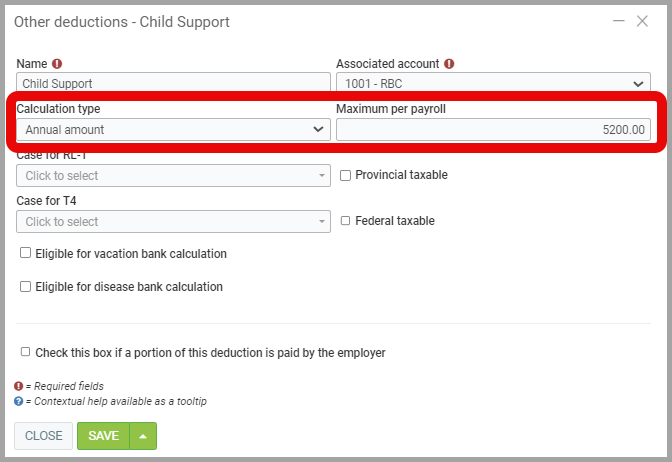Enable the Federal taxable checkbox
The image size is (672, 462).
(345, 221)
